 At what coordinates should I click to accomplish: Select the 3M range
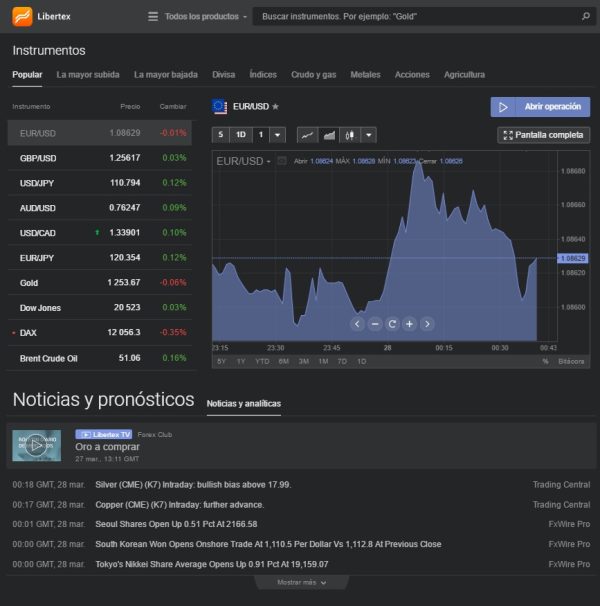(x=303, y=361)
